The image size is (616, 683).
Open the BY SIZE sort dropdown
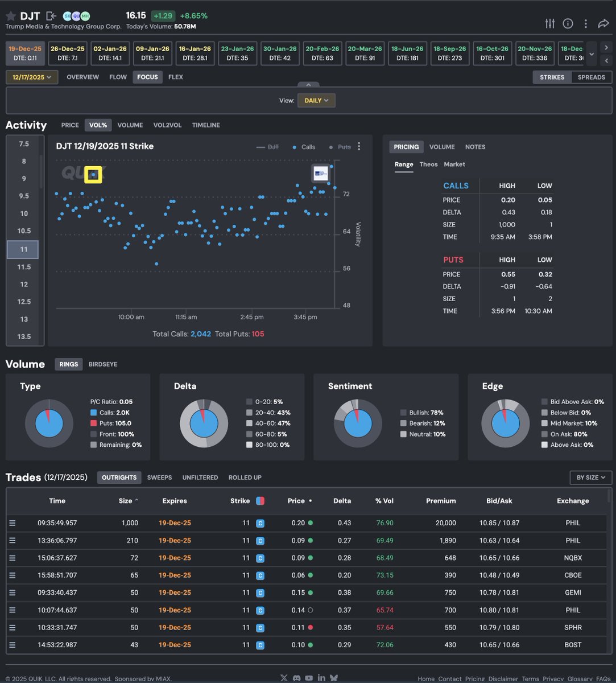click(591, 478)
